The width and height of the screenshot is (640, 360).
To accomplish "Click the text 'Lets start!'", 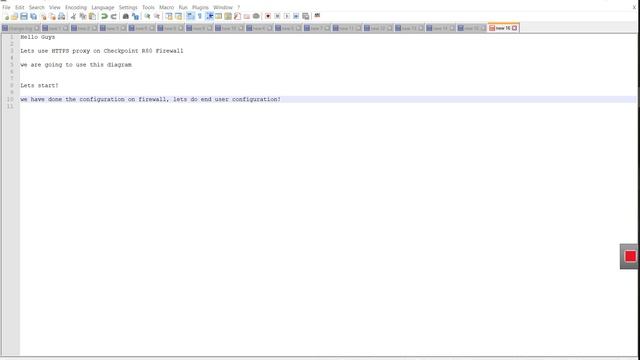I will [x=39, y=86].
